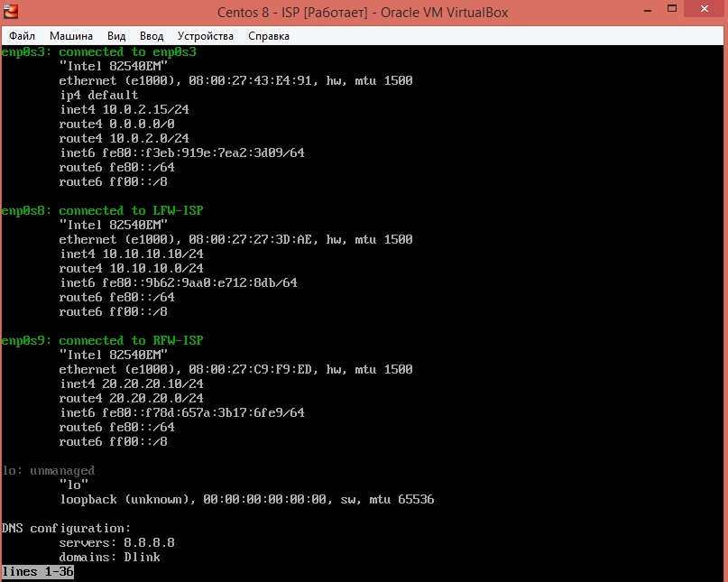Click the 'enp0s8: connected to LFW-ISP' line
Screen dimensions: 728x582
click(103, 211)
